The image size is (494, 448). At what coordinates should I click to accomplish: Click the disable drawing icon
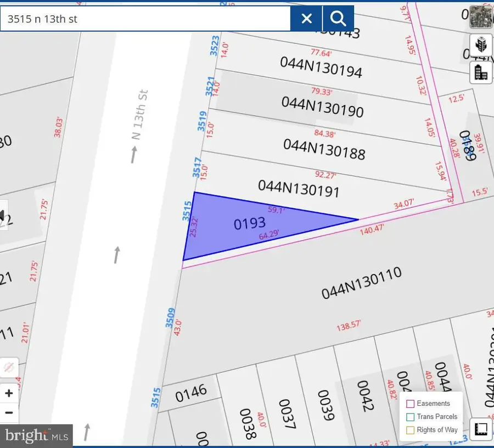tap(8, 368)
